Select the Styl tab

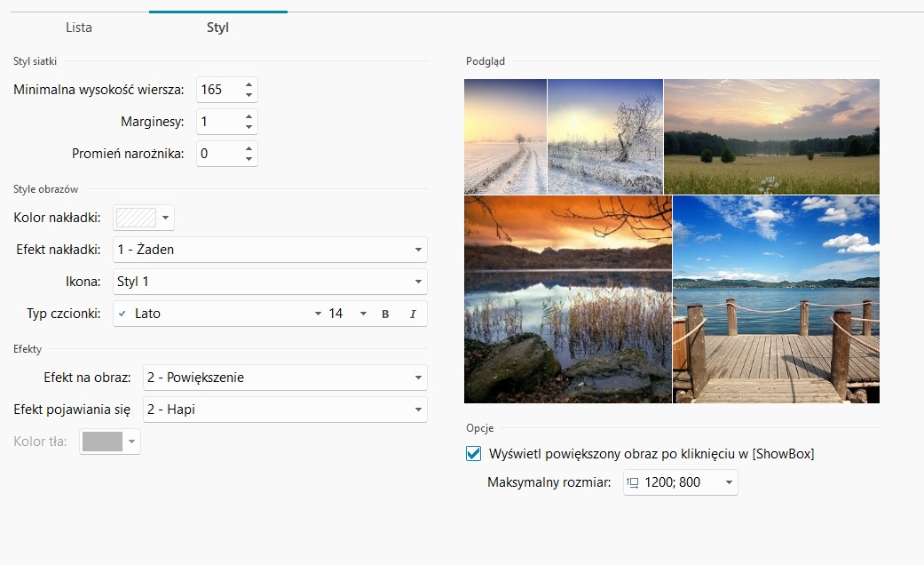tap(217, 28)
